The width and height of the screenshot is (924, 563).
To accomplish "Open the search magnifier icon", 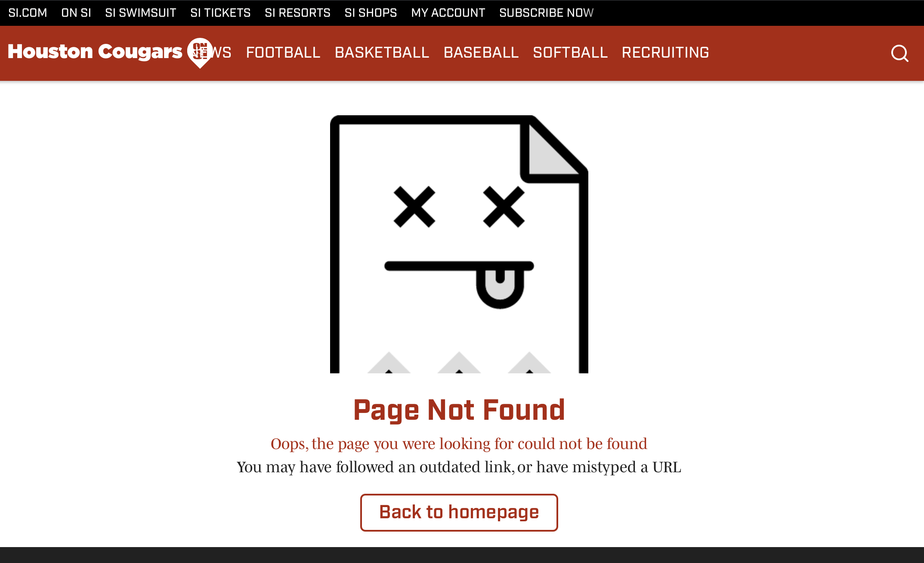I will tap(899, 53).
